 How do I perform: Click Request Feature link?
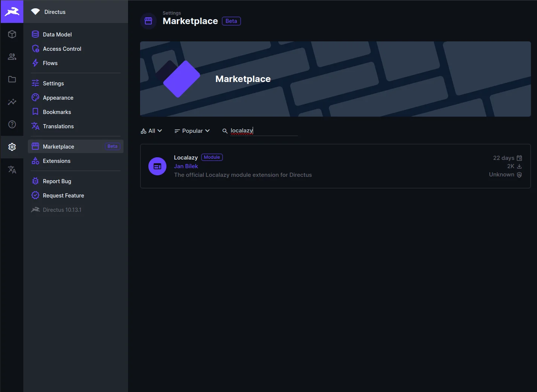63,196
